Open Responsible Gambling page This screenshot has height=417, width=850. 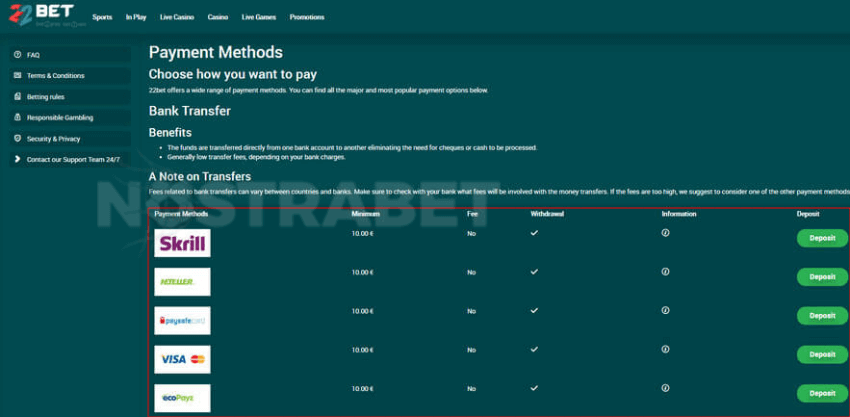(x=70, y=118)
